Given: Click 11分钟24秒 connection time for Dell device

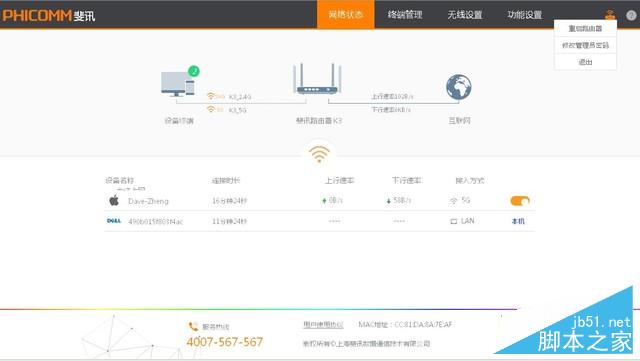Looking at the screenshot, I should [229, 221].
